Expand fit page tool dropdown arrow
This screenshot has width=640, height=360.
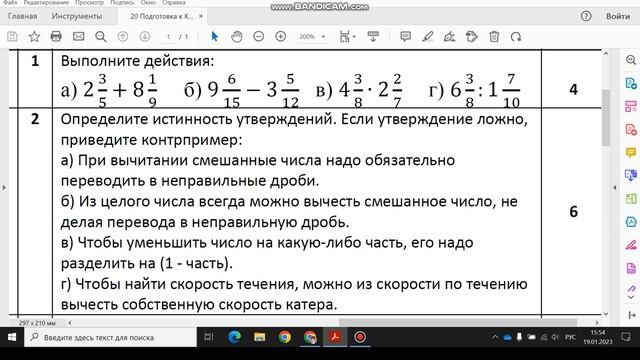click(x=354, y=37)
